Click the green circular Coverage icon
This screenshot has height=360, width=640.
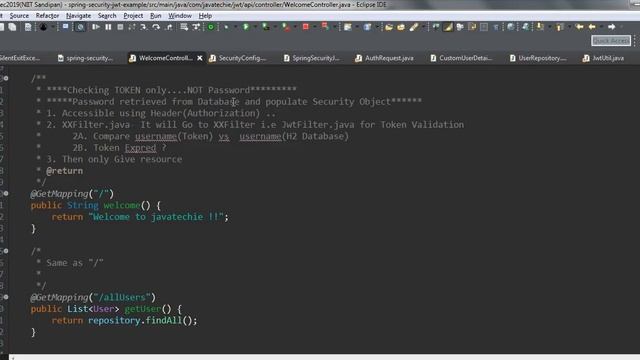pos(211,27)
